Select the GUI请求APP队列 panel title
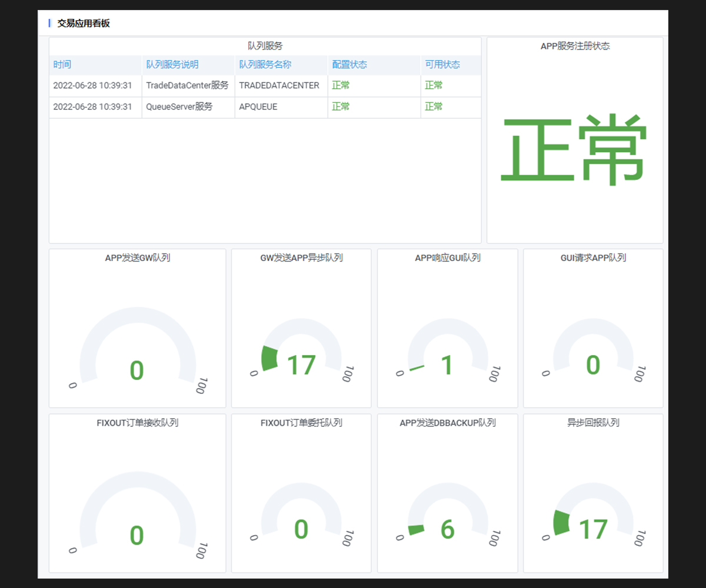The height and width of the screenshot is (588, 706). point(593,258)
